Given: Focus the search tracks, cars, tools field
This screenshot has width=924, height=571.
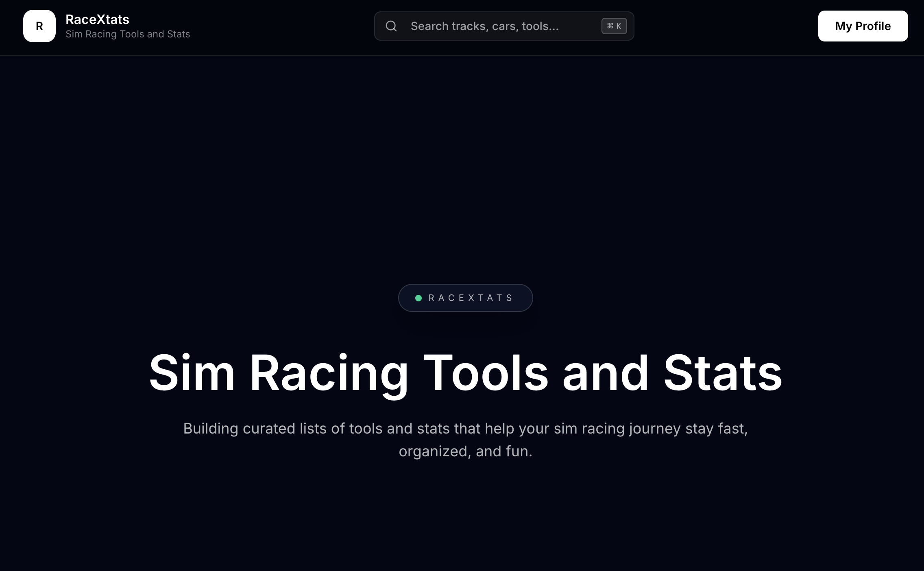Looking at the screenshot, I should 488,26.
